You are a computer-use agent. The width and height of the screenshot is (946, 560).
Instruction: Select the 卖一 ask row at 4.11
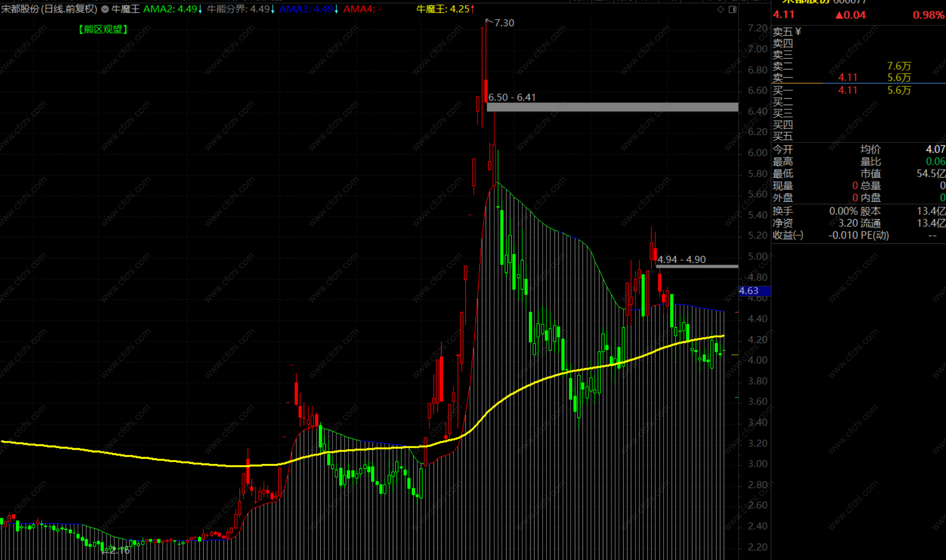tap(848, 78)
